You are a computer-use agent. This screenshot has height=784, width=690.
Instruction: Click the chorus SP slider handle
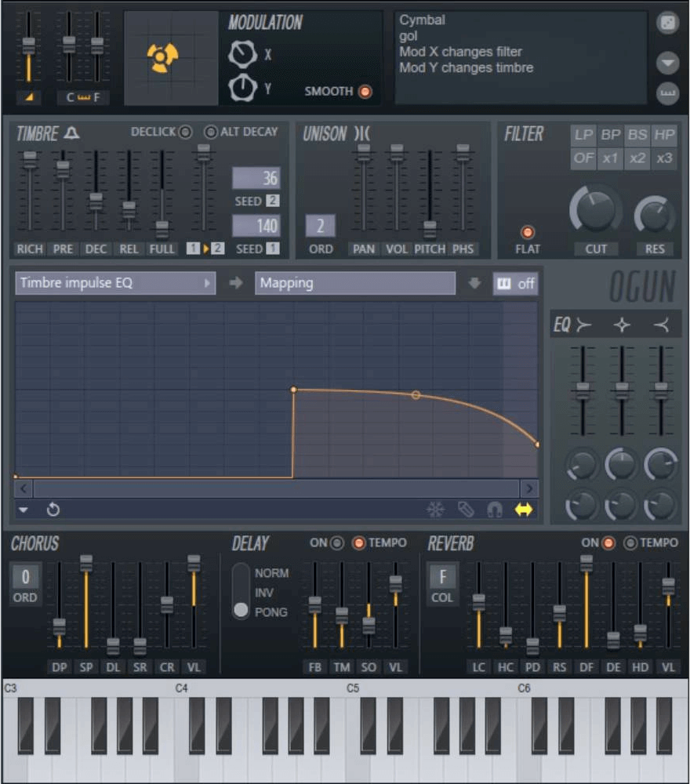(x=86, y=564)
